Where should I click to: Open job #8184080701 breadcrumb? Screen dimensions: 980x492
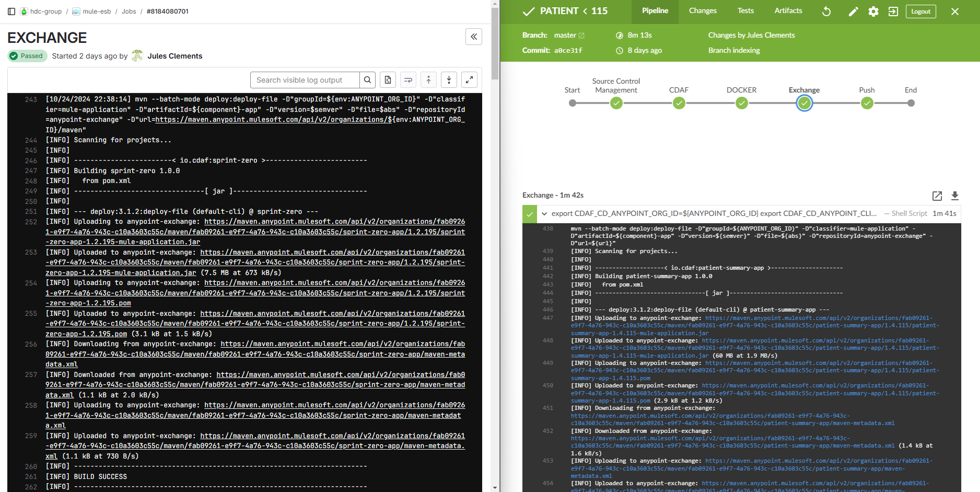168,12
